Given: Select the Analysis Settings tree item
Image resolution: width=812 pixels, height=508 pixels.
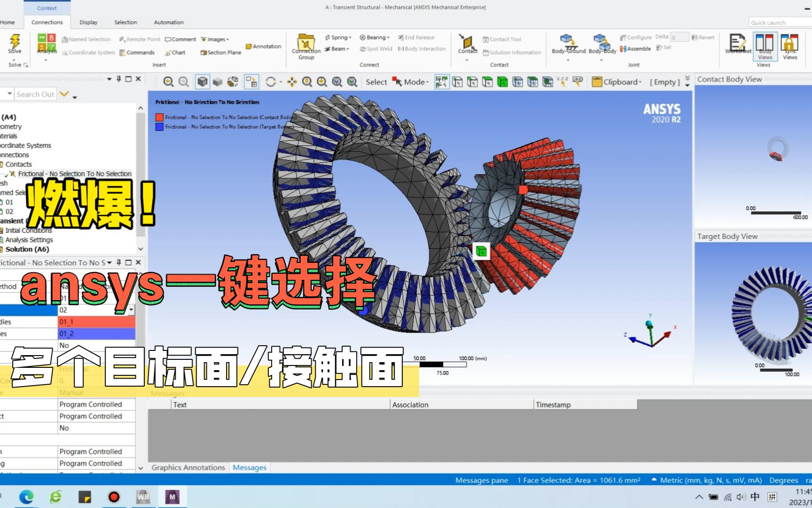Looking at the screenshot, I should point(29,239).
